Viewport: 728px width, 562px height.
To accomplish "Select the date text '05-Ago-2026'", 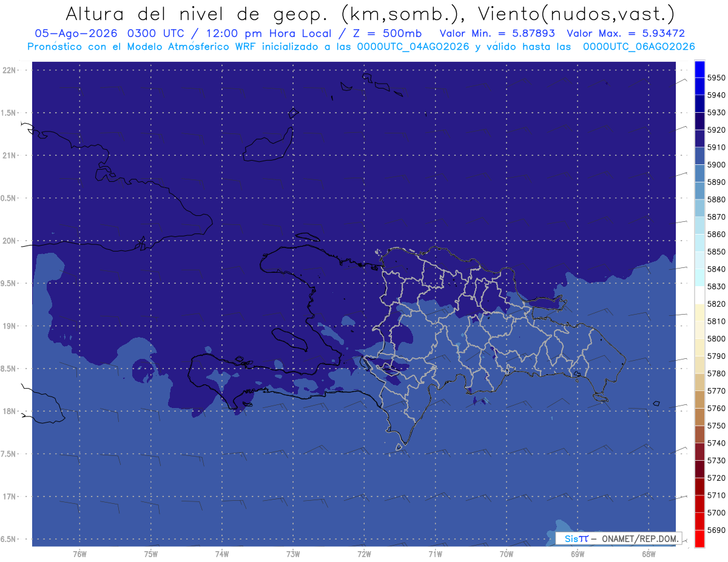I will [75, 33].
